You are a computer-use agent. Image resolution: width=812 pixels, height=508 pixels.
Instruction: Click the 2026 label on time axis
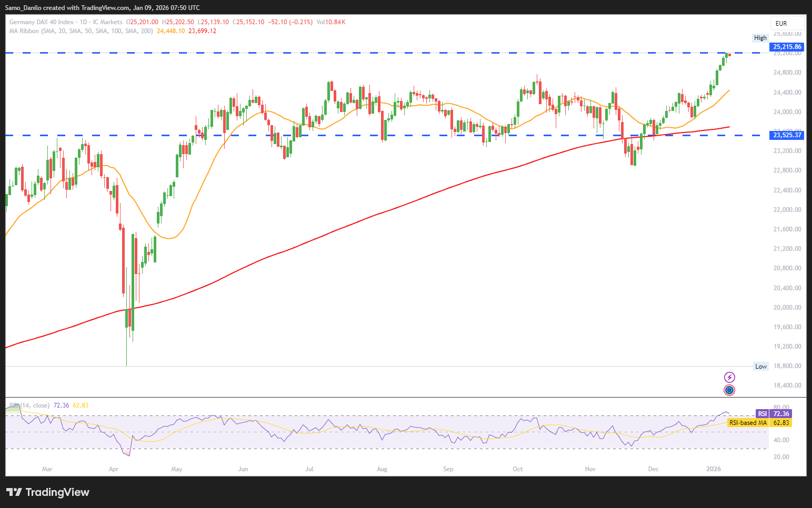pyautogui.click(x=713, y=469)
